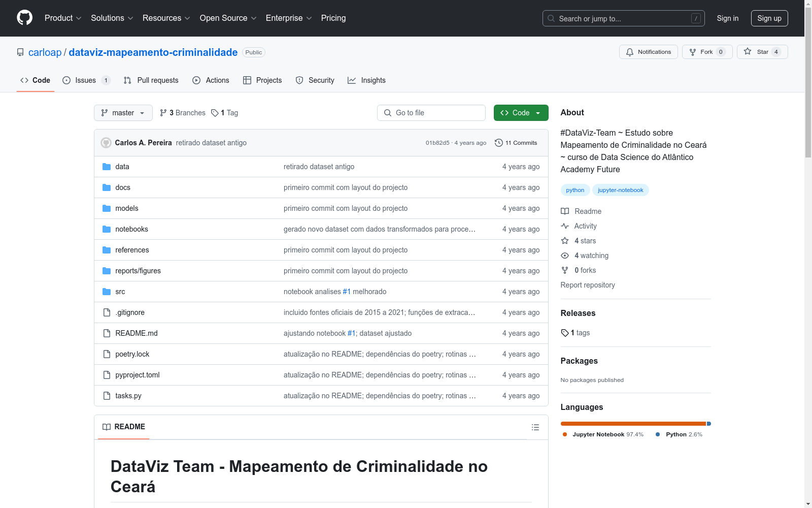Open the Packages heading link
The width and height of the screenshot is (812, 508).
(579, 361)
